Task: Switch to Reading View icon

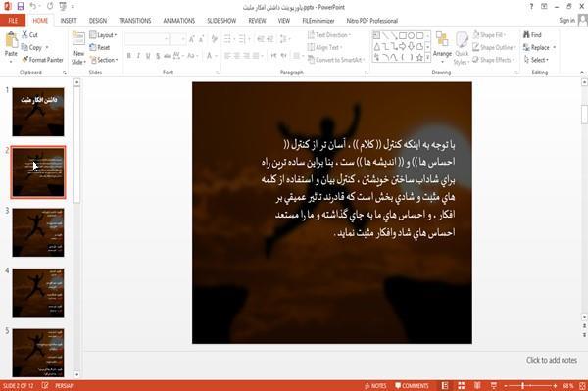Action: pos(477,386)
